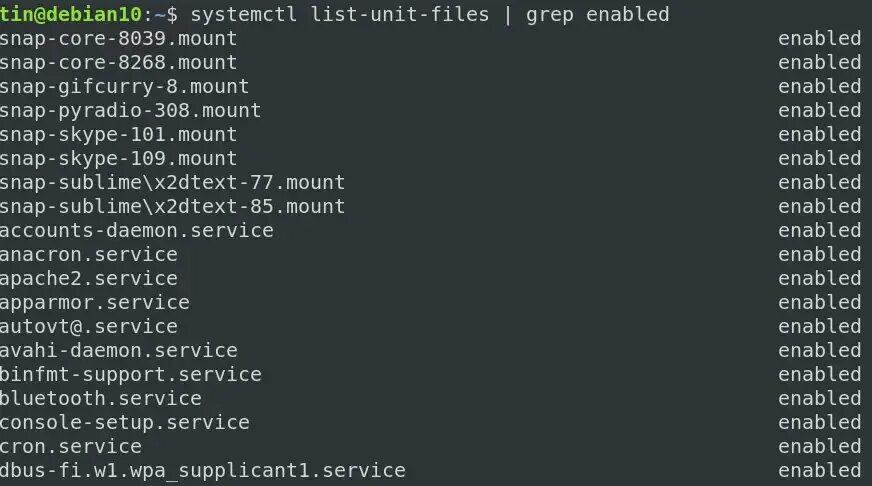
Task: Select snap-sublime\x2dtext-77.mount line
Action: 172,183
